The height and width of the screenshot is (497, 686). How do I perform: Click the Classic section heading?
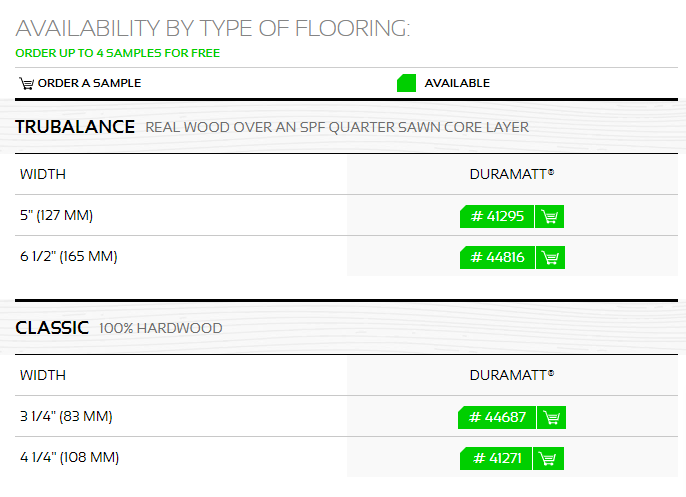point(52,327)
